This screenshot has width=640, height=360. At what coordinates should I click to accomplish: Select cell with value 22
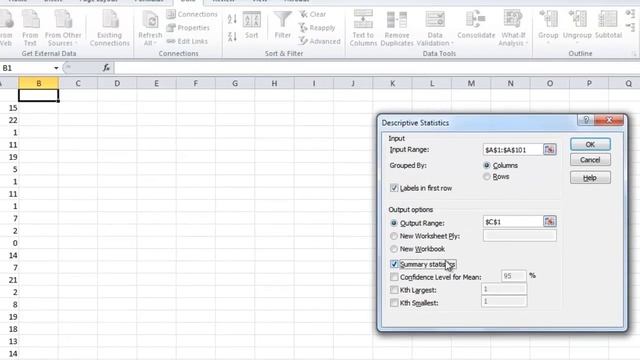9,120
